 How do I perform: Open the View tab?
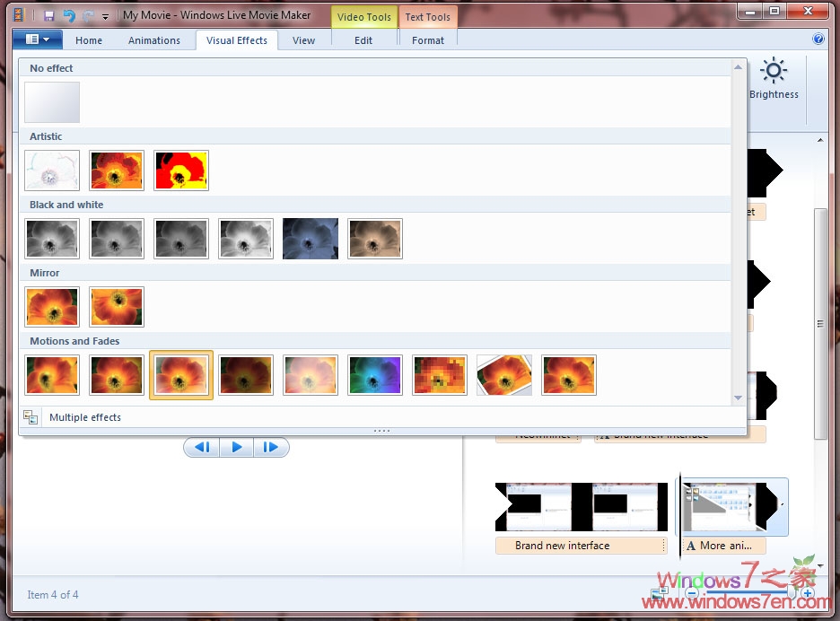click(303, 40)
